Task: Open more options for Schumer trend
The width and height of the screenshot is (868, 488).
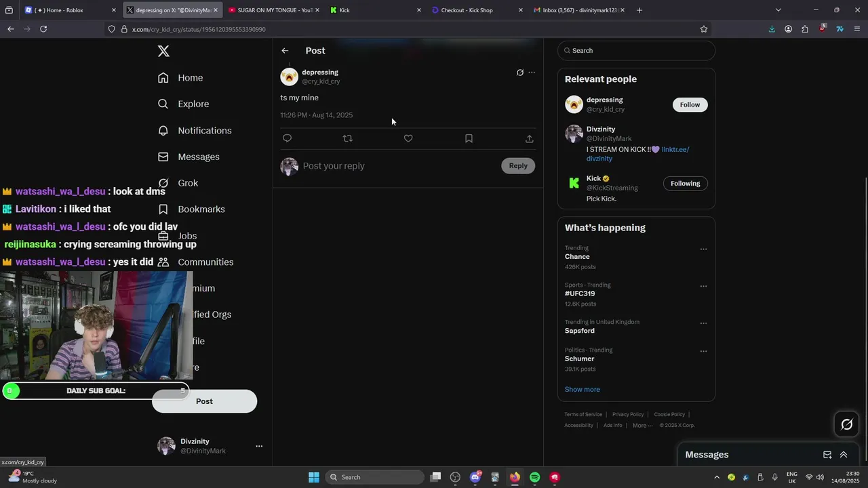Action: click(x=703, y=351)
